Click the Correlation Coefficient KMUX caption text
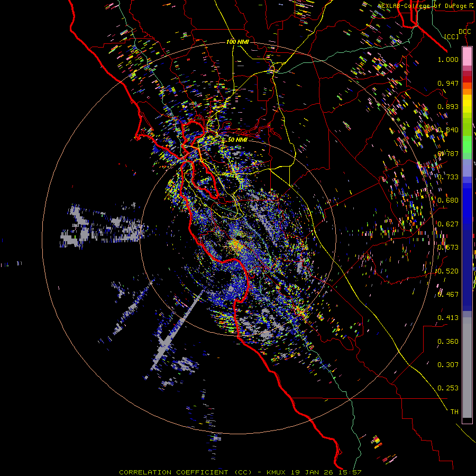476x476 pixels. point(240,472)
